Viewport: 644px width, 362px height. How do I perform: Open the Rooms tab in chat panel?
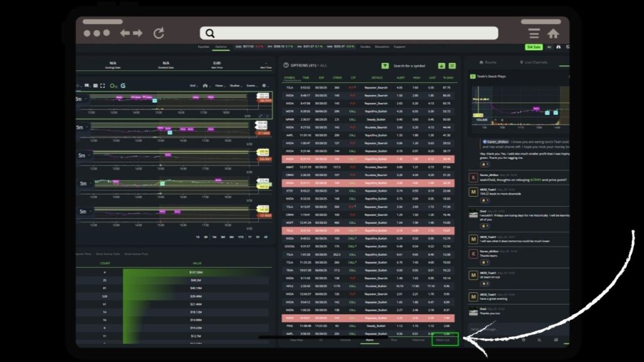coord(488,62)
